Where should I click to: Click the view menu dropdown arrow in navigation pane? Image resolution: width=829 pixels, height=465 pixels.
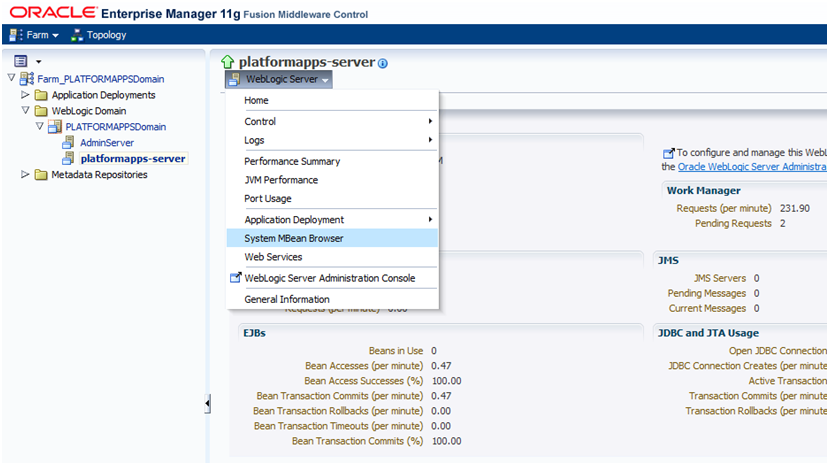tap(39, 62)
